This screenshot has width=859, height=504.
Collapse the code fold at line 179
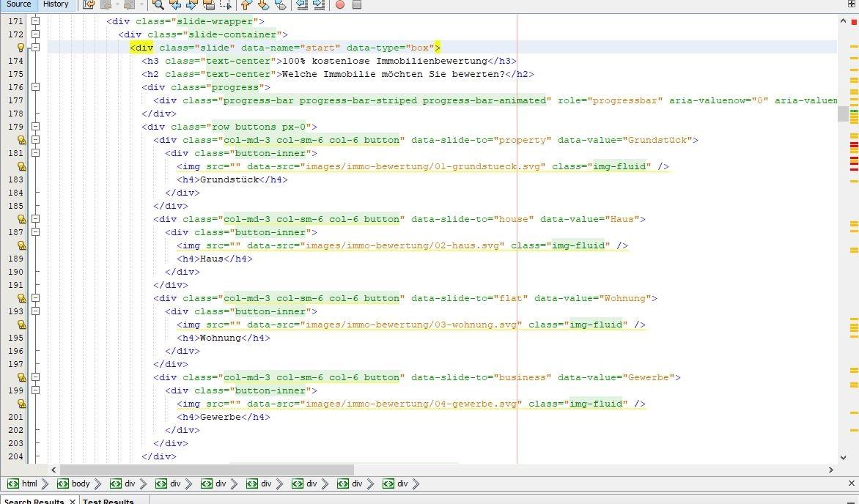pyautogui.click(x=35, y=127)
